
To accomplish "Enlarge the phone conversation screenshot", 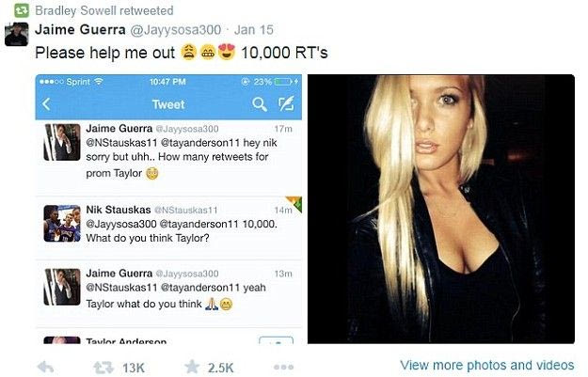I will click(x=168, y=209).
